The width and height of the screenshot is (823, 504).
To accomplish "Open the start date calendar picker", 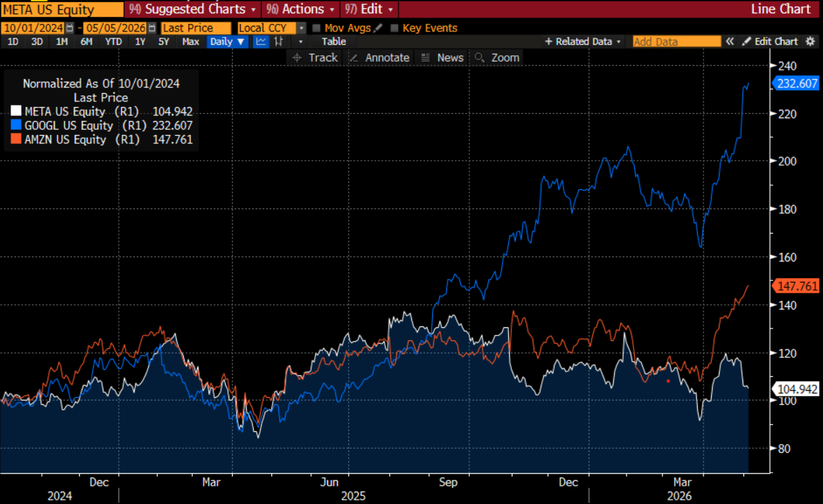I will click(69, 29).
